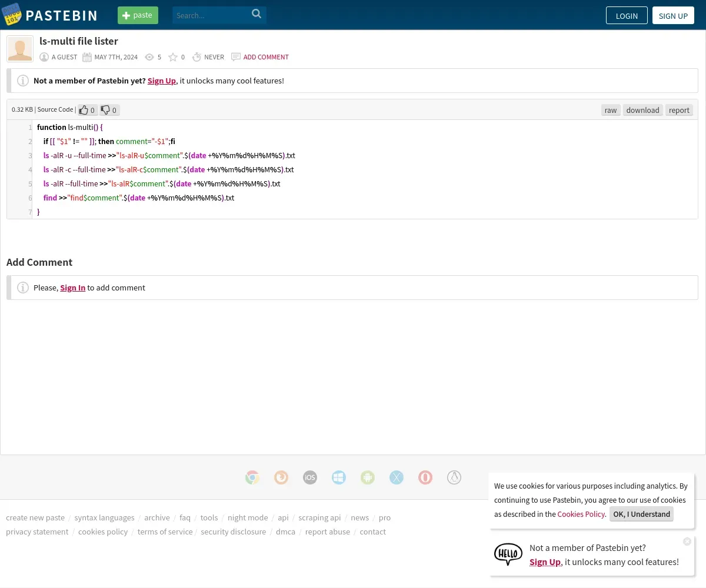Open the dmca footer link
The height and width of the screenshot is (588, 706).
click(x=285, y=532)
